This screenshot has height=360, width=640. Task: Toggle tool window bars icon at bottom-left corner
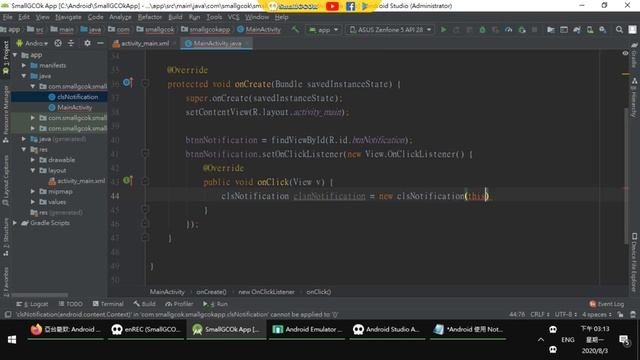(x=7, y=314)
